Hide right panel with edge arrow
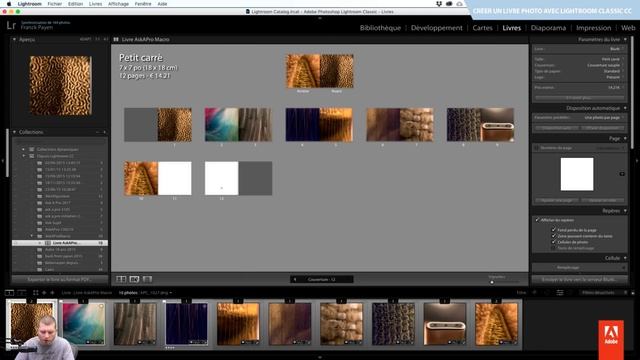 pyautogui.click(x=638, y=161)
